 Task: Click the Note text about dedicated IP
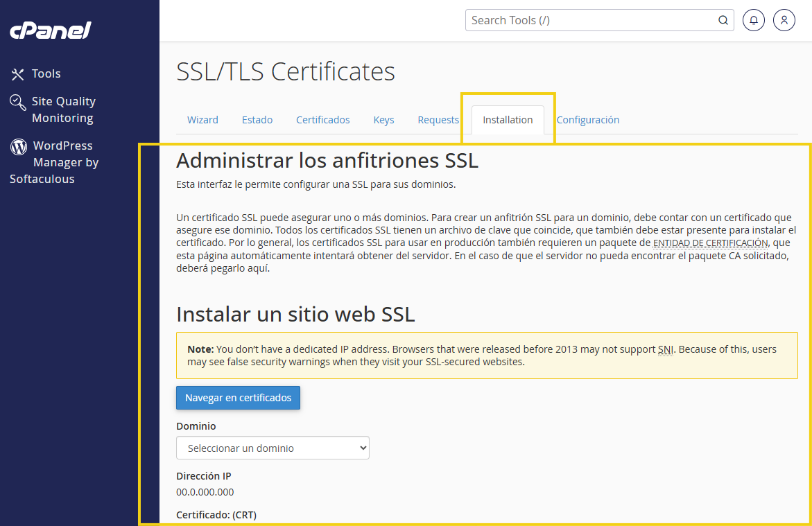(x=482, y=356)
